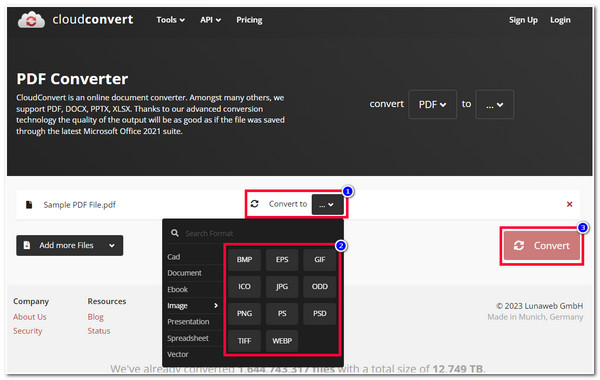This screenshot has height=380, width=600.
Task: Choose PNG as output format
Action: coord(244,314)
